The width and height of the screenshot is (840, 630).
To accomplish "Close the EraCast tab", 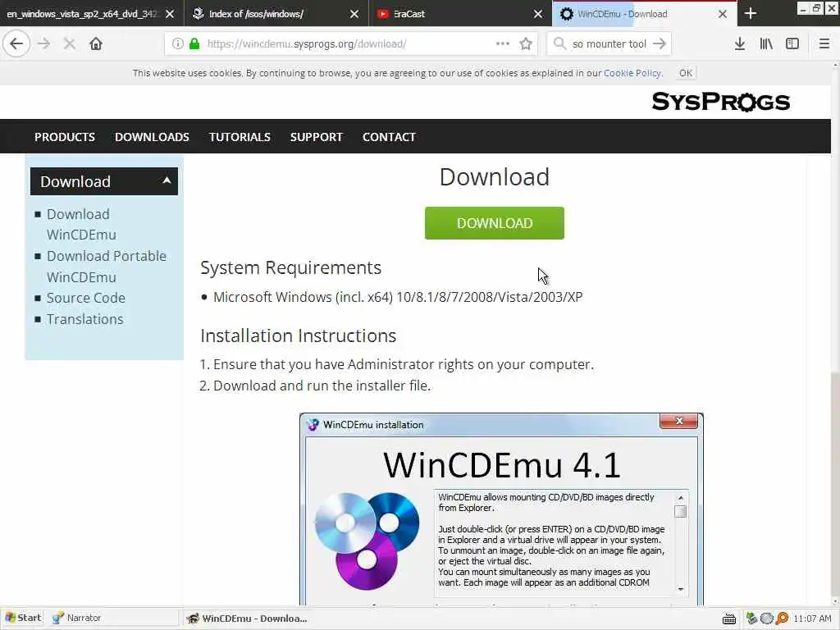I will 538,14.
